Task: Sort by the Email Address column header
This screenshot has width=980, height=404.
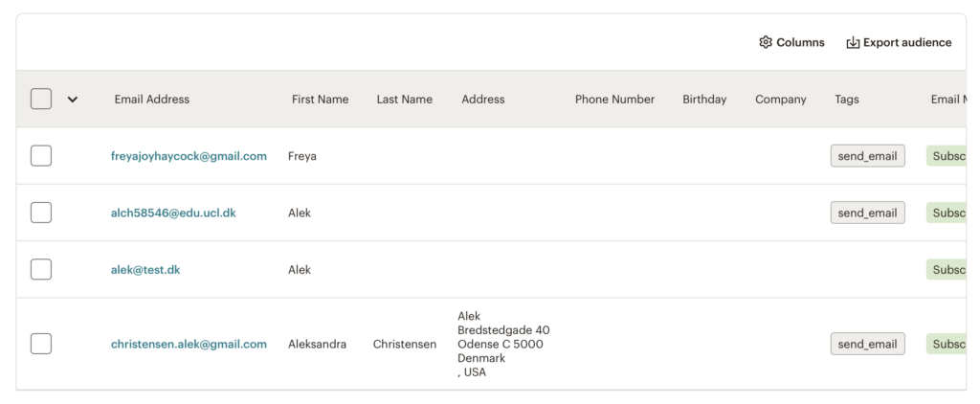Action: (x=151, y=99)
